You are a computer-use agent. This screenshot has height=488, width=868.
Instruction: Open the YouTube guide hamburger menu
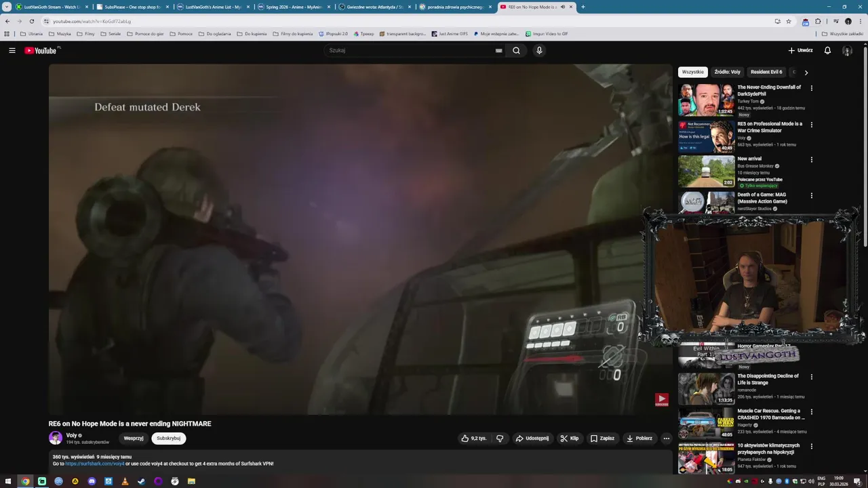pos(12,50)
